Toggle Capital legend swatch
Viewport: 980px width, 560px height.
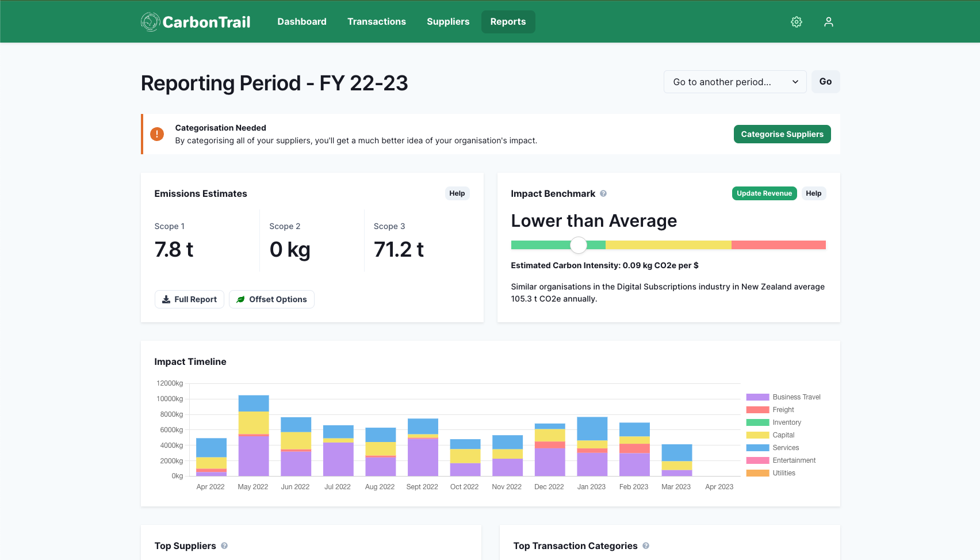[757, 435]
